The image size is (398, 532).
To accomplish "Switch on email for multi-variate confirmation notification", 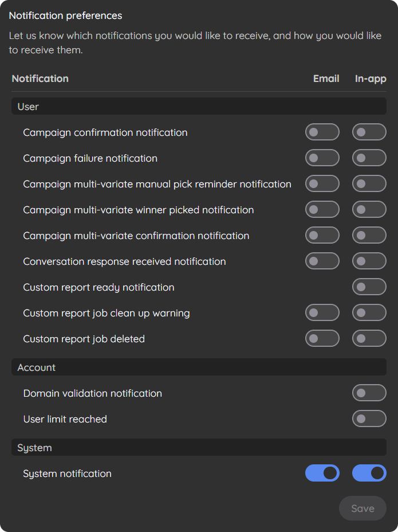I will click(322, 235).
